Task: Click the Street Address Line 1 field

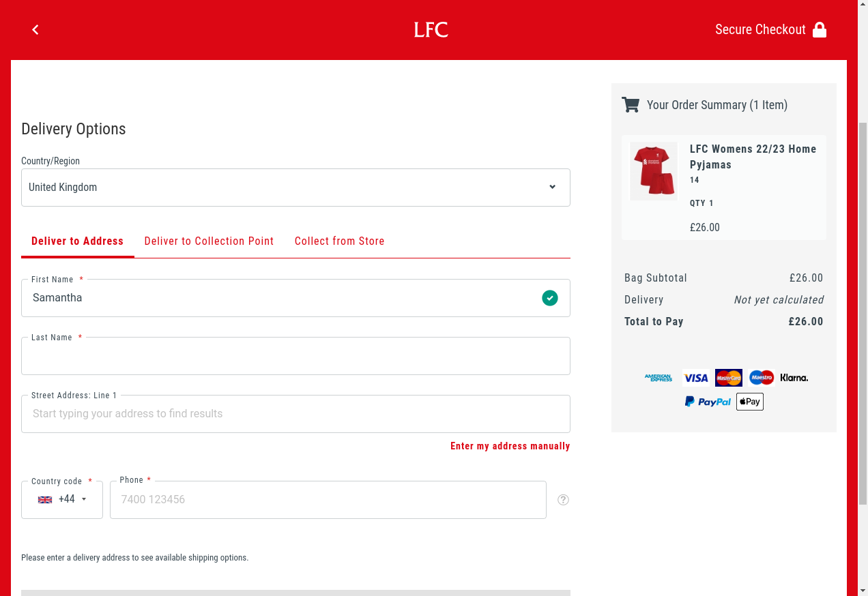Action: click(x=295, y=414)
